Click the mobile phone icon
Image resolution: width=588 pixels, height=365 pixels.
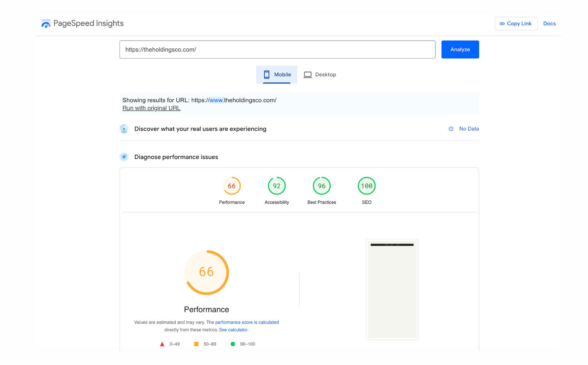click(x=266, y=74)
